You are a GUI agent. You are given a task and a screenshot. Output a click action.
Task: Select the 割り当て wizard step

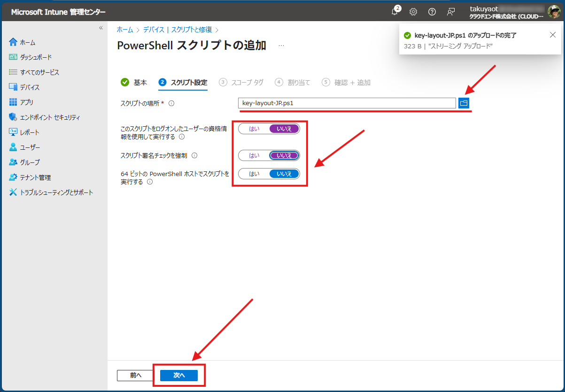(x=293, y=82)
